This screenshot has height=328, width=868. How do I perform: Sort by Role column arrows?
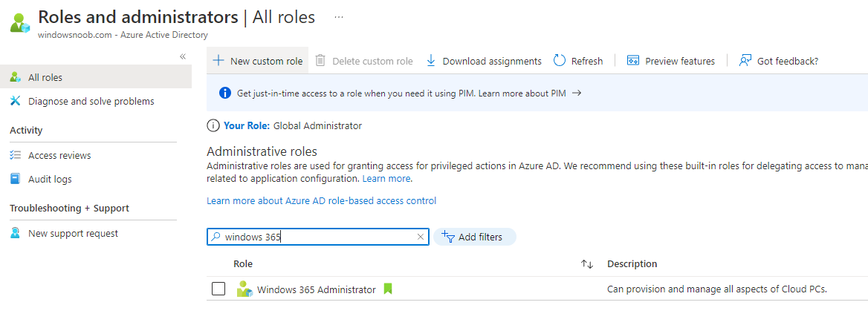coord(587,264)
